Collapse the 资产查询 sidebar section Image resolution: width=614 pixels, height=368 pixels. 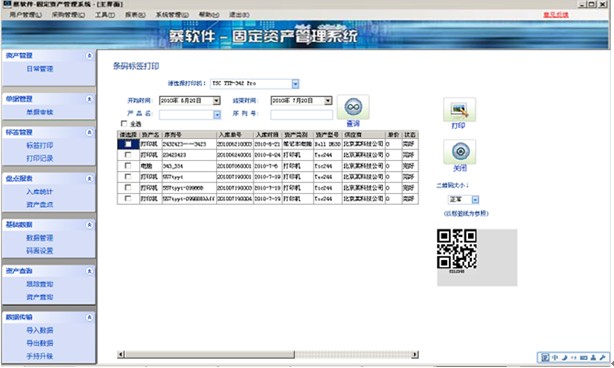click(x=89, y=271)
